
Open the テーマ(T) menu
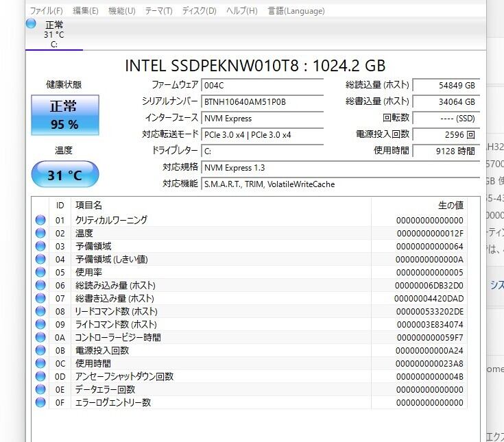pyautogui.click(x=159, y=11)
